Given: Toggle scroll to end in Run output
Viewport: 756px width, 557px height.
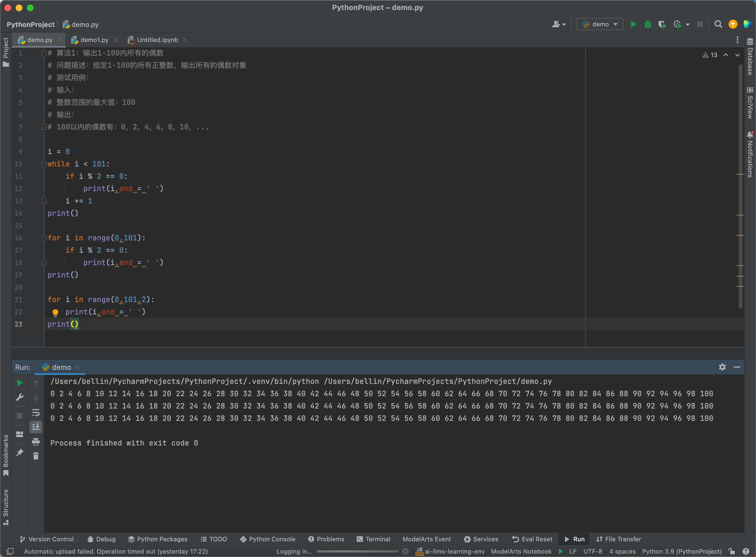Looking at the screenshot, I should [36, 427].
